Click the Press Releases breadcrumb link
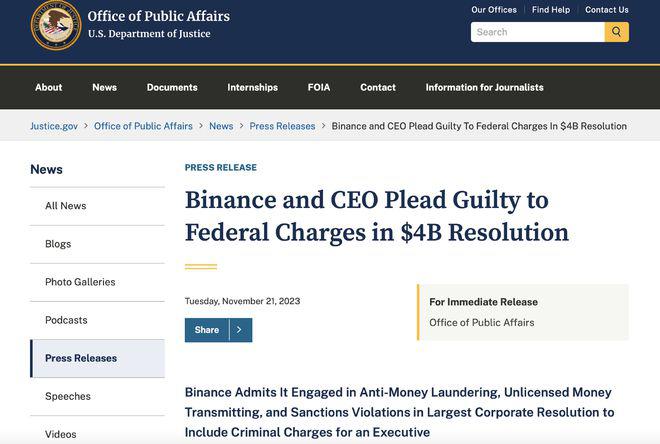This screenshot has height=444, width=660. [282, 126]
